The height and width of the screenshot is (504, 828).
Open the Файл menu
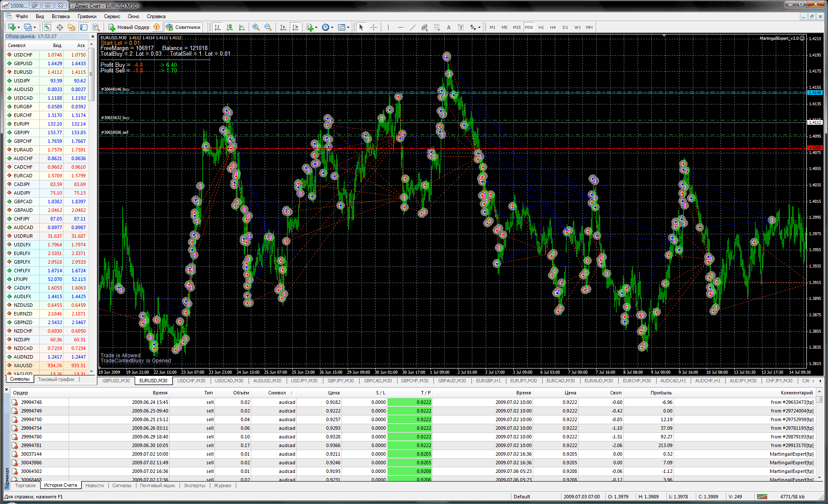click(22, 16)
